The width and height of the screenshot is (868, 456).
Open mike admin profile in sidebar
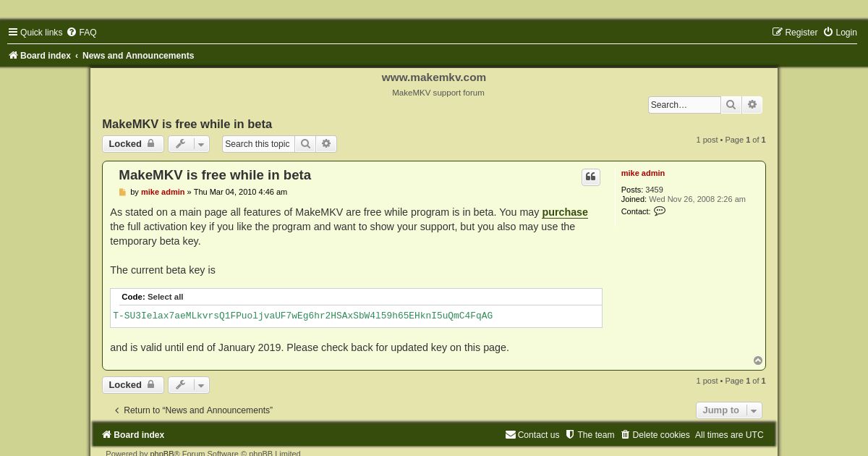point(643,173)
